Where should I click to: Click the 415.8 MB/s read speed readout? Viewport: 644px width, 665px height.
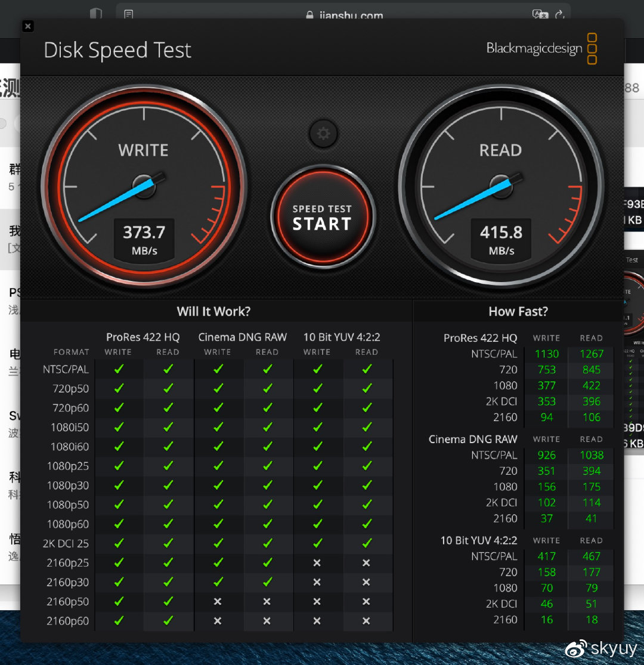pyautogui.click(x=501, y=240)
